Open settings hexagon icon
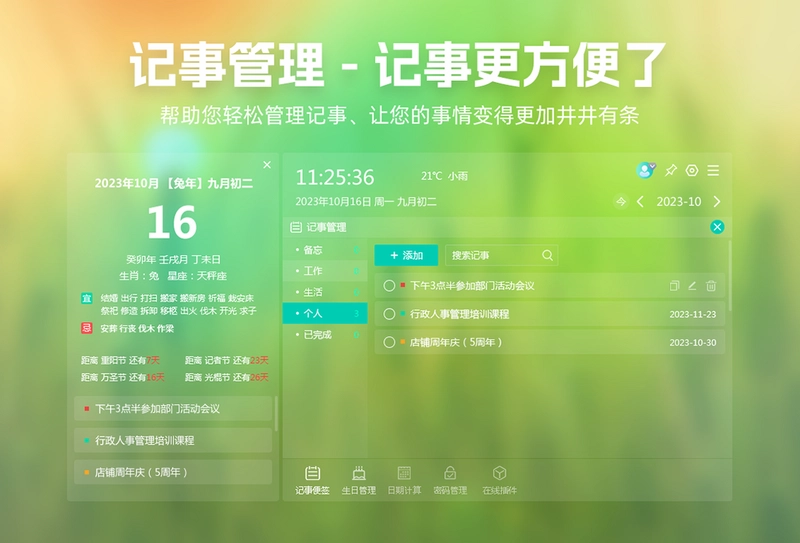This screenshot has width=800, height=543. click(x=692, y=170)
